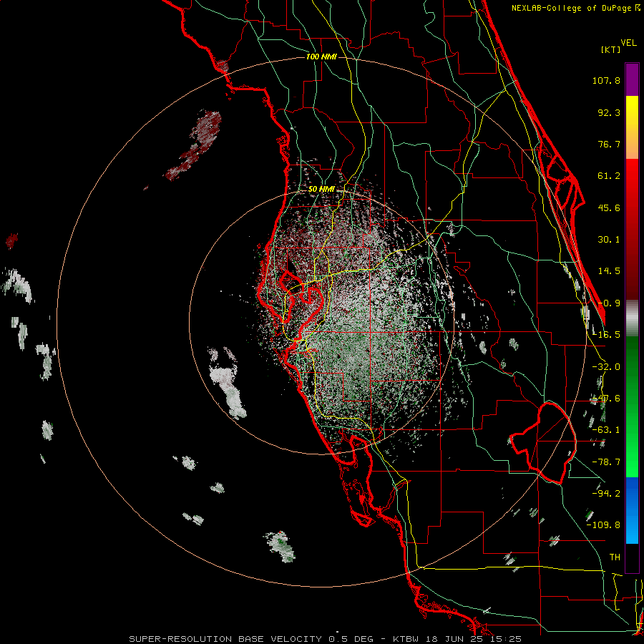Select the -47.6 scale value
Image resolution: width=644 pixels, height=644 pixels.
tap(606, 399)
